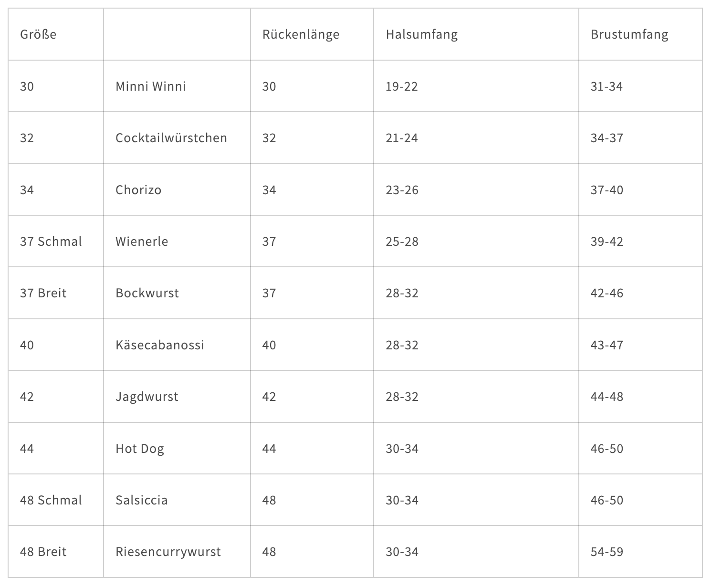
Task: Click the Brustumfang column header
Action: click(x=640, y=34)
